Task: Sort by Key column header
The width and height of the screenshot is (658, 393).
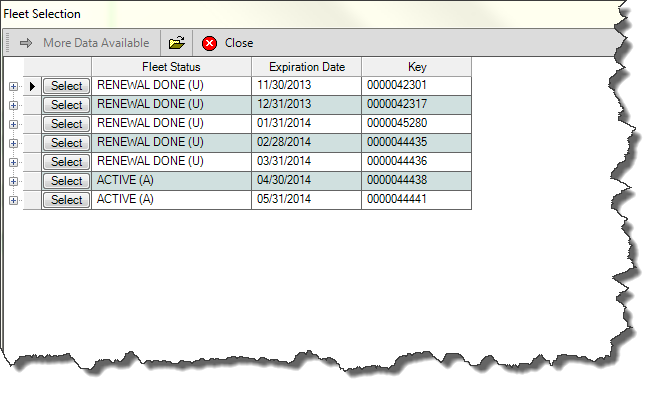Action: click(x=417, y=67)
